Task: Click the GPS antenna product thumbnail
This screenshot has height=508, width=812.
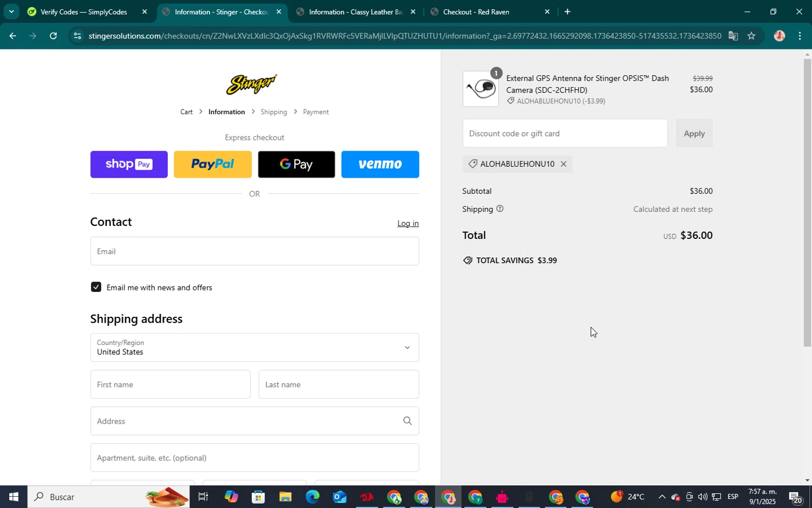Action: 481,89
